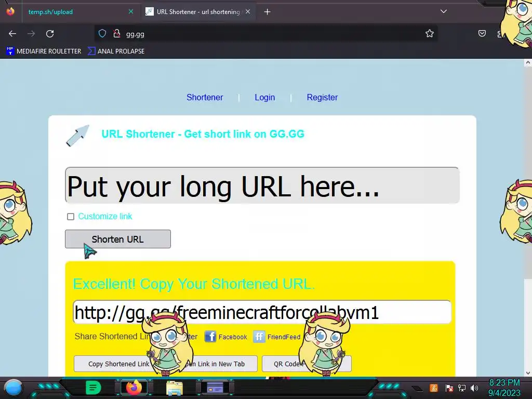
Task: Open the tracking protection shield icon
Action: 102,34
